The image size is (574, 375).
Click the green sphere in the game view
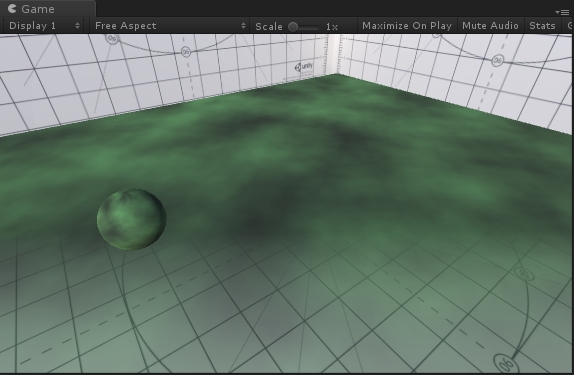[131, 219]
